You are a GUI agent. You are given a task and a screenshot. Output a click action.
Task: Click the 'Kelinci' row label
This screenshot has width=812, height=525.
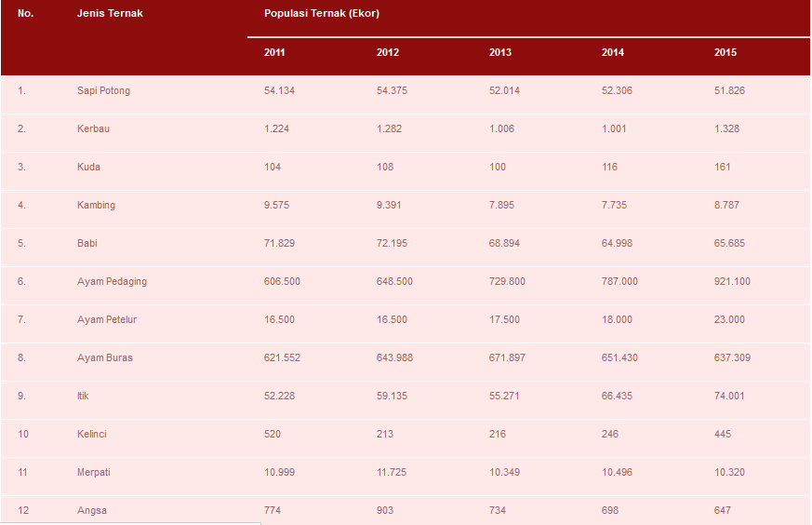click(92, 435)
